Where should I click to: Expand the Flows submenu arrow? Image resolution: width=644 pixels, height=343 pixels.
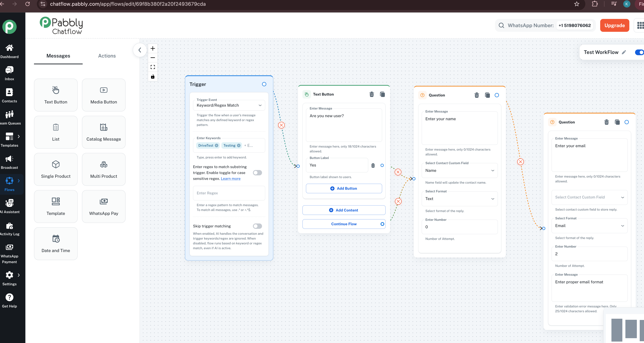[x=18, y=181]
